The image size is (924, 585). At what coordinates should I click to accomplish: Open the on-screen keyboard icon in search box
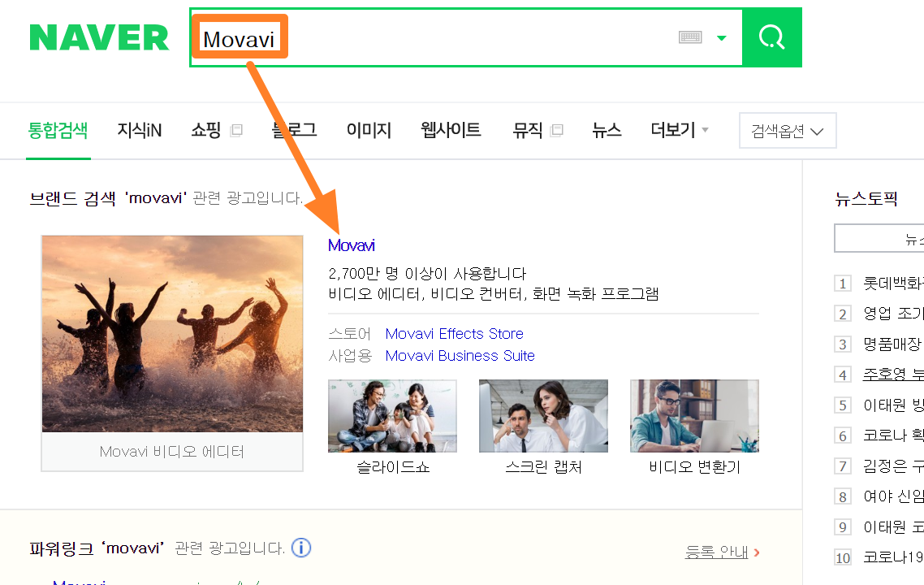[690, 37]
